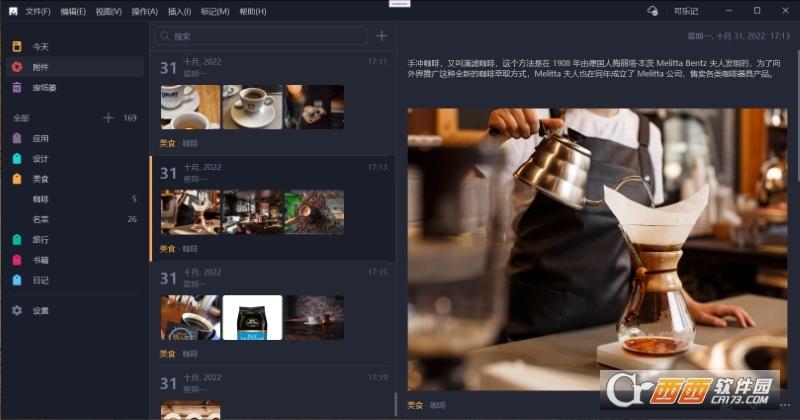The image size is (800, 420).
Task: Click the editor pane vertical scrollbar
Action: click(797, 115)
